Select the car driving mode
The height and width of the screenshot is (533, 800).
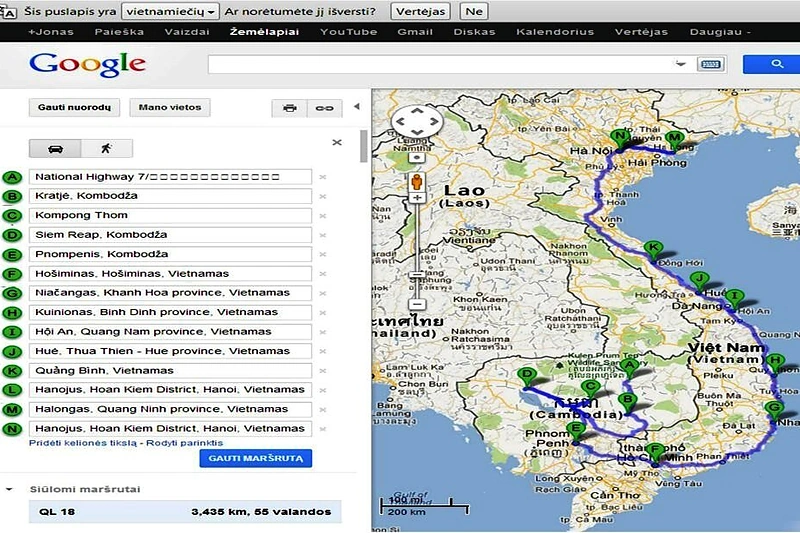[x=57, y=148]
